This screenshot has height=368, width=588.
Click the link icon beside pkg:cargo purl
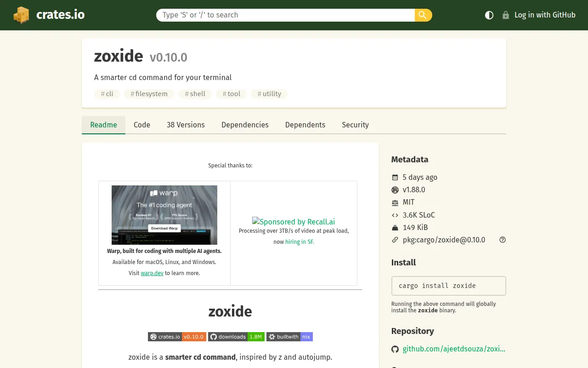coord(395,240)
